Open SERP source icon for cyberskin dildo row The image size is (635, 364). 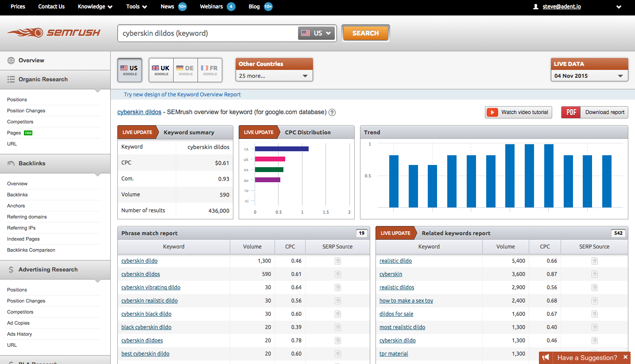(x=338, y=261)
